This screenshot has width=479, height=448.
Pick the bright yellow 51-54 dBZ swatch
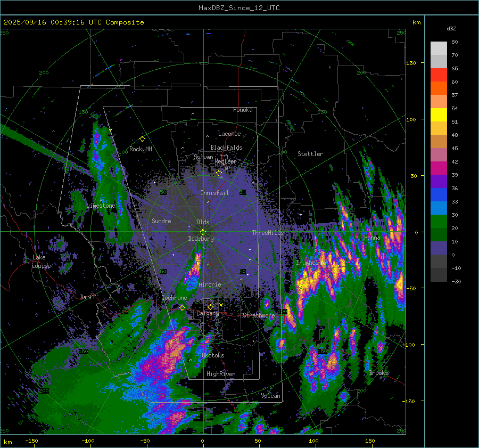439,115
